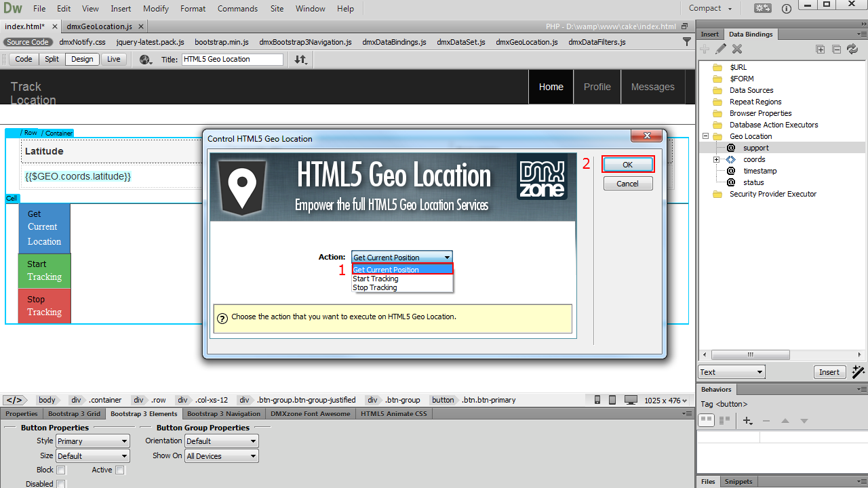
Task: Click the preview in browser globe icon
Action: pyautogui.click(x=145, y=59)
